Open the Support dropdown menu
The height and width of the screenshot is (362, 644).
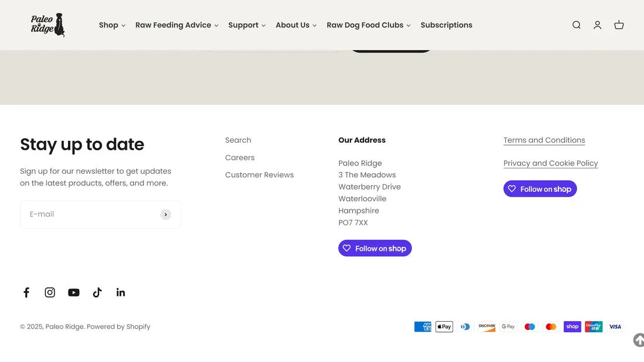[x=246, y=25]
